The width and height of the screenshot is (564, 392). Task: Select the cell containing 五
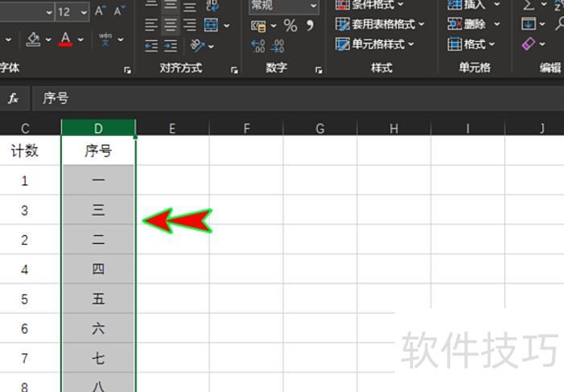(x=98, y=299)
